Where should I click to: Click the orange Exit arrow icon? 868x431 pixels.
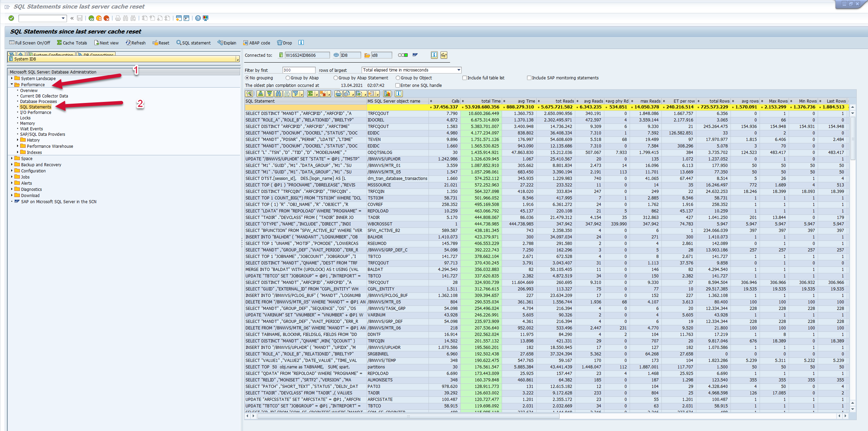tap(99, 18)
